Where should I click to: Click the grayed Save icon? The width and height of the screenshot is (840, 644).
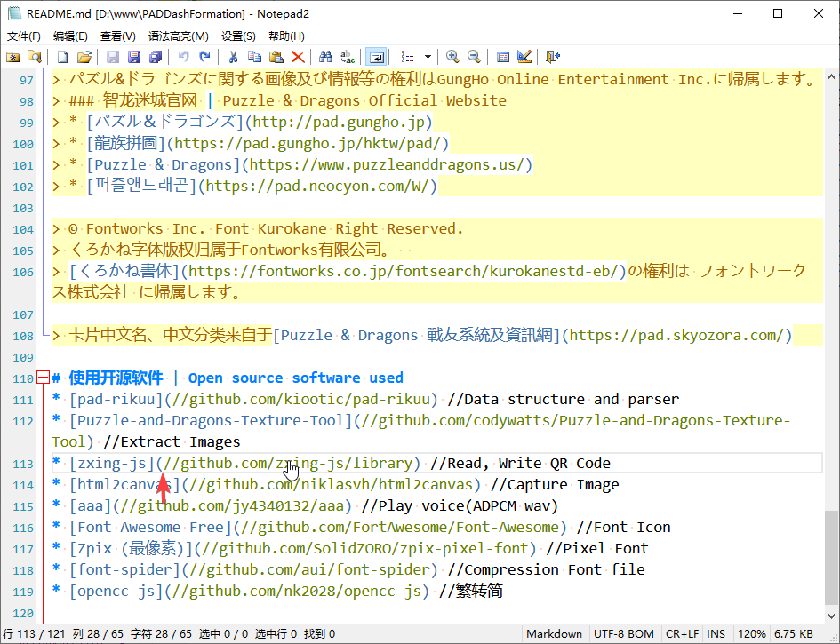click(113, 57)
